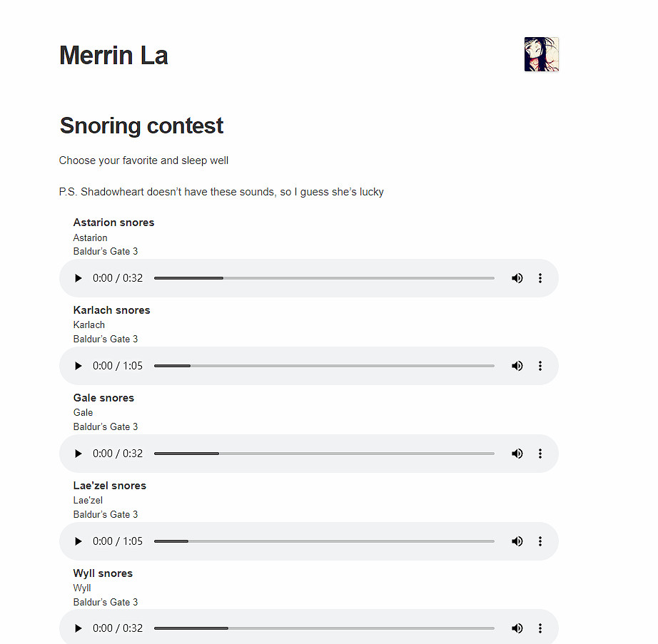Viewport: 658px width, 644px height.
Task: Open more options for Lae'zel snores
Action: click(x=540, y=541)
